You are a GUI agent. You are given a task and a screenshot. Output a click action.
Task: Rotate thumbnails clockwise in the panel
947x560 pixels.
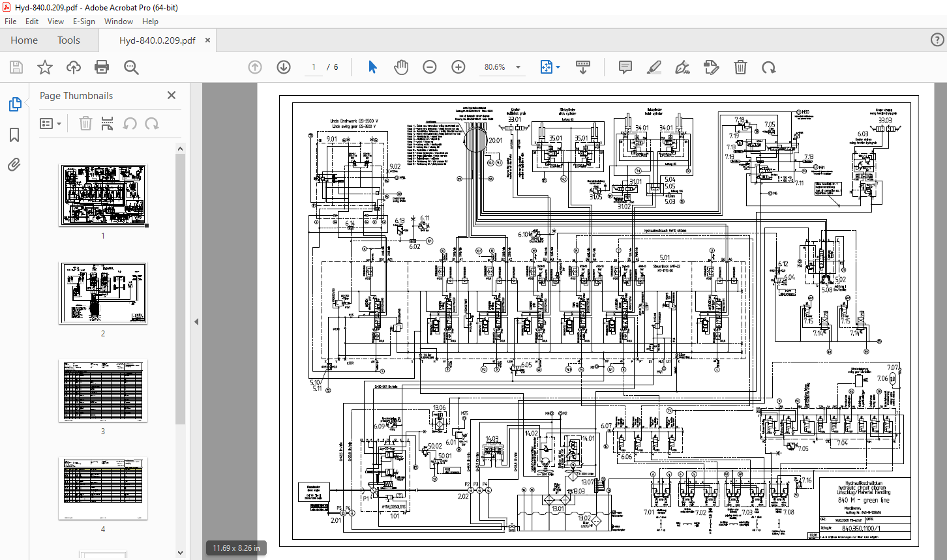click(x=151, y=123)
